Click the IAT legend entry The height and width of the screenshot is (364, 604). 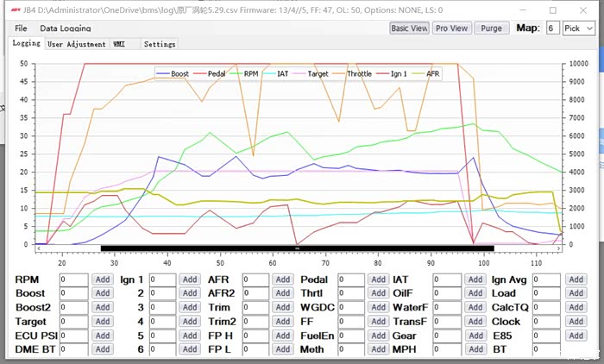coord(276,73)
